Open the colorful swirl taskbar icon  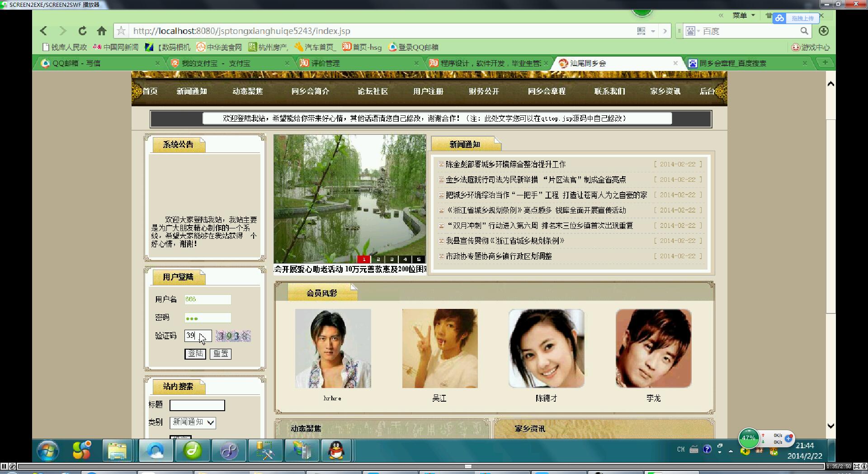pos(81,450)
